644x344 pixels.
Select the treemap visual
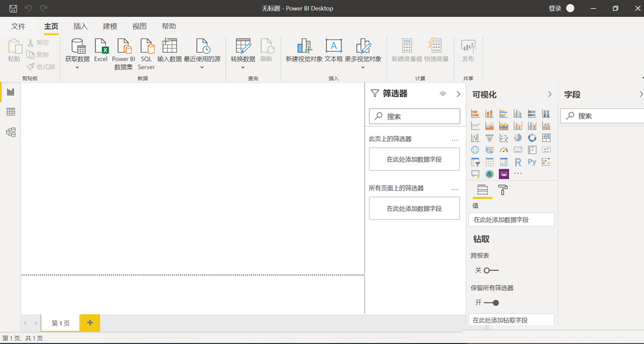pyautogui.click(x=546, y=138)
